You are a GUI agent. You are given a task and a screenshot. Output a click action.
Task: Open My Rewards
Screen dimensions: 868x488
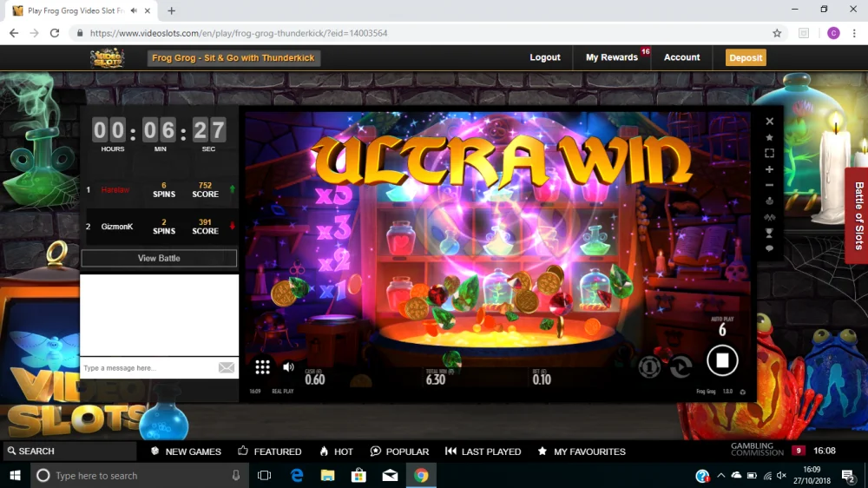(x=612, y=57)
